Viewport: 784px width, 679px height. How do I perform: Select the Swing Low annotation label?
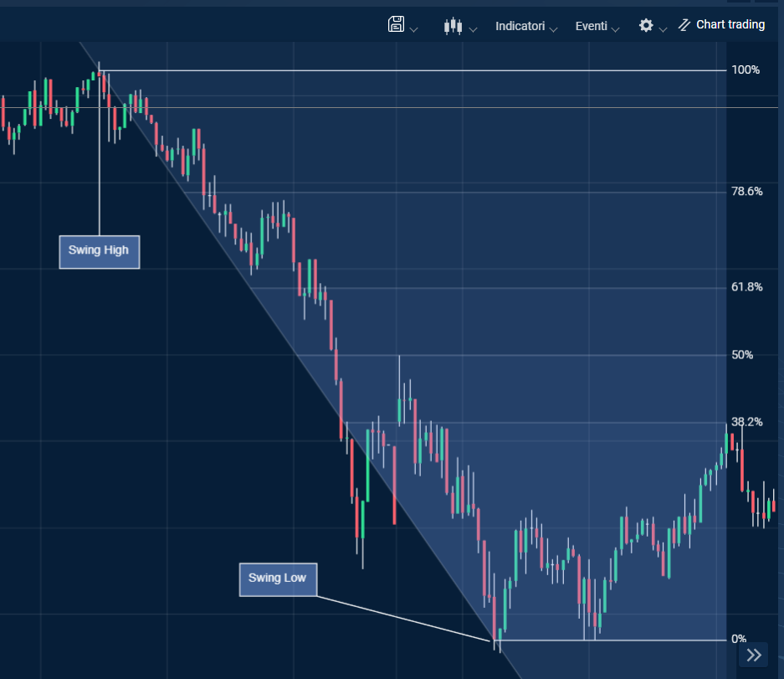tap(278, 579)
